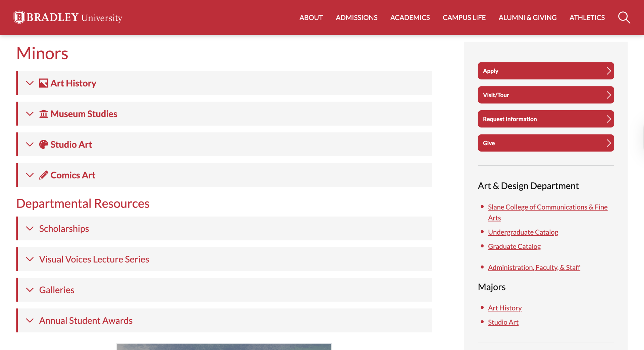The image size is (644, 350).
Task: Click the Comics Art pencil icon
Action: tap(44, 175)
